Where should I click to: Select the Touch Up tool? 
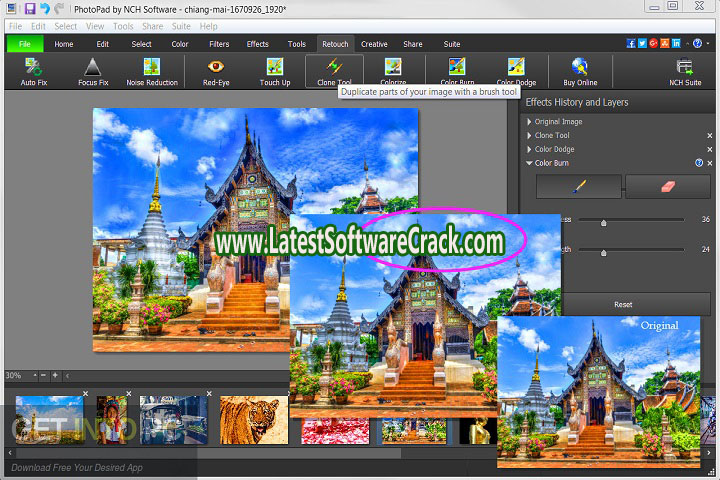275,71
